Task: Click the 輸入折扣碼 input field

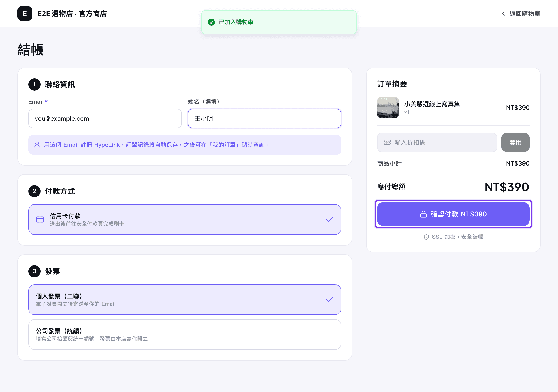Action: tap(437, 142)
